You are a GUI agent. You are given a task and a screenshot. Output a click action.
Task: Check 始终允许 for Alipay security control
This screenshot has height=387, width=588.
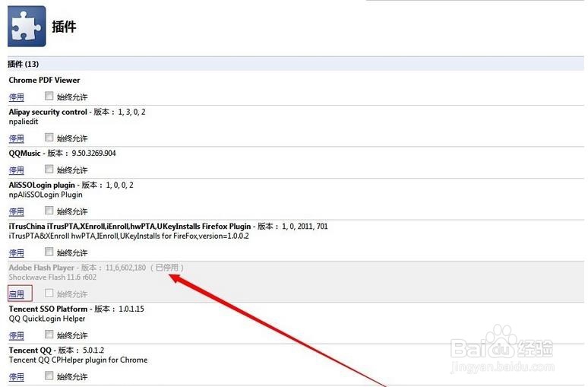[x=49, y=138]
